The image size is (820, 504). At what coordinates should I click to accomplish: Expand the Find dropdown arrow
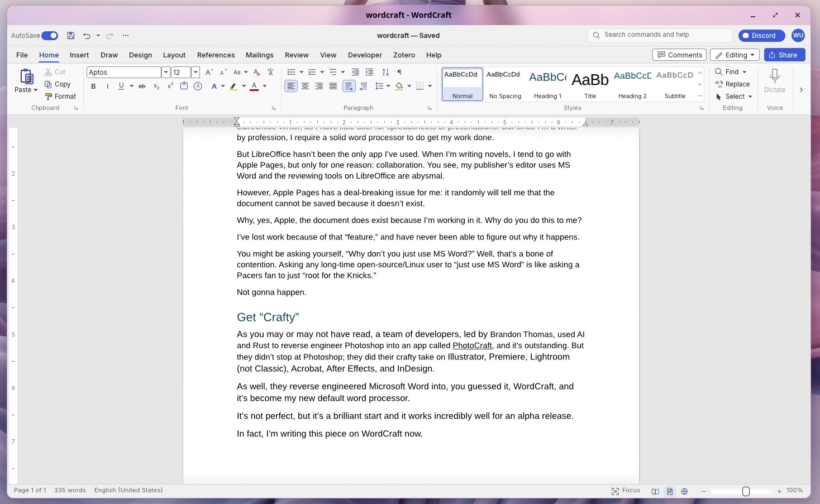pos(745,72)
